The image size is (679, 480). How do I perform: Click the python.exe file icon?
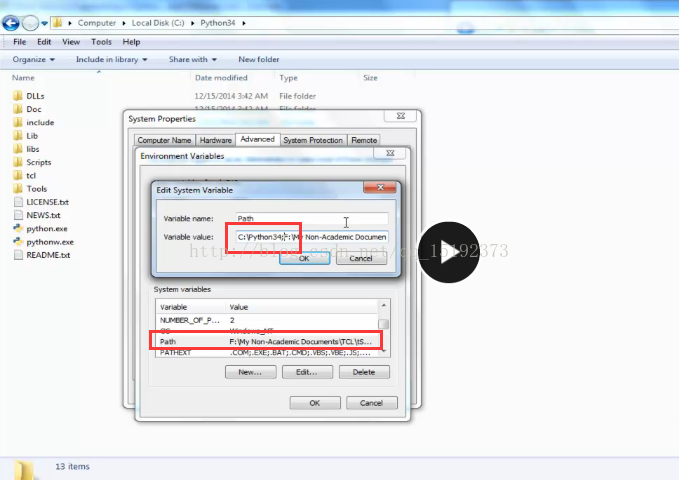pos(18,228)
